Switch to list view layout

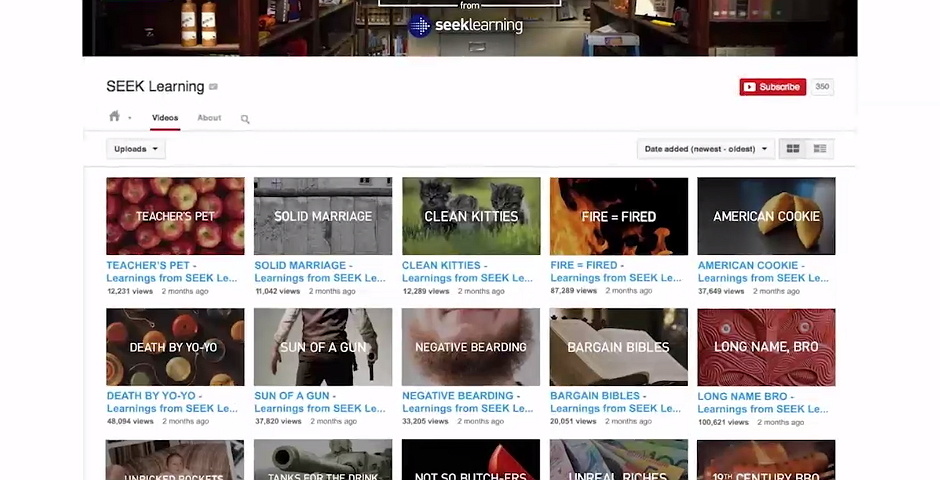(x=820, y=149)
